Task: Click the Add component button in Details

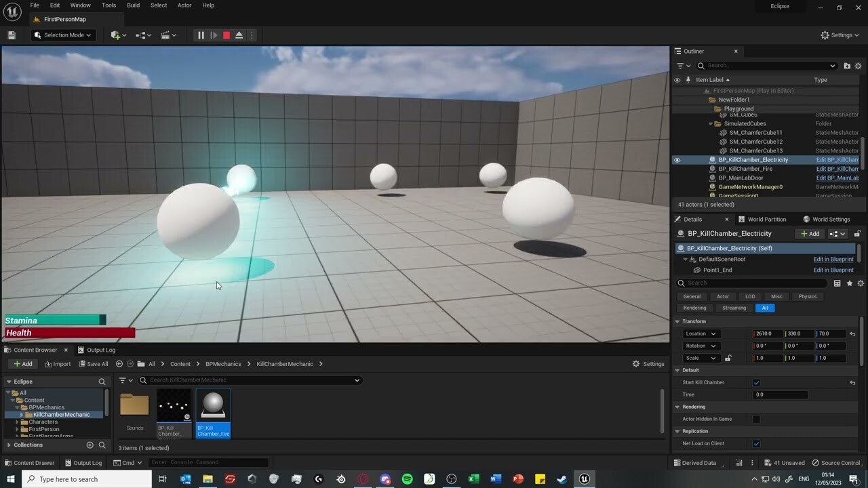Action: pyautogui.click(x=810, y=234)
